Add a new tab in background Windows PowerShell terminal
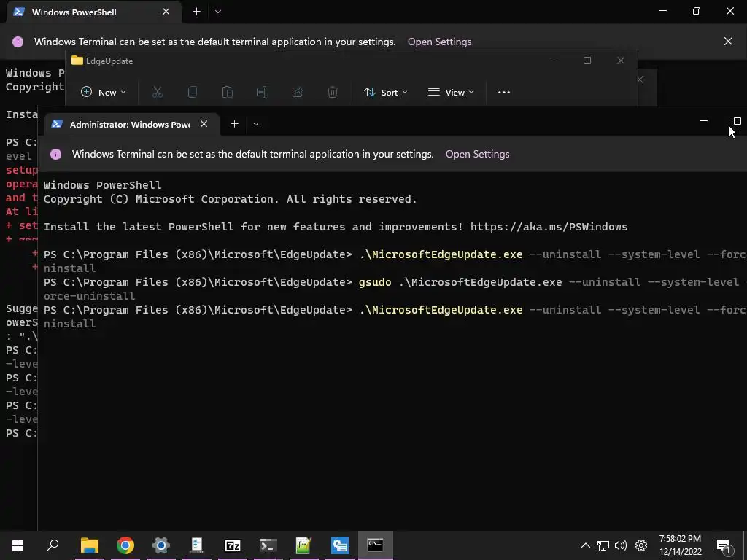 pyautogui.click(x=196, y=12)
